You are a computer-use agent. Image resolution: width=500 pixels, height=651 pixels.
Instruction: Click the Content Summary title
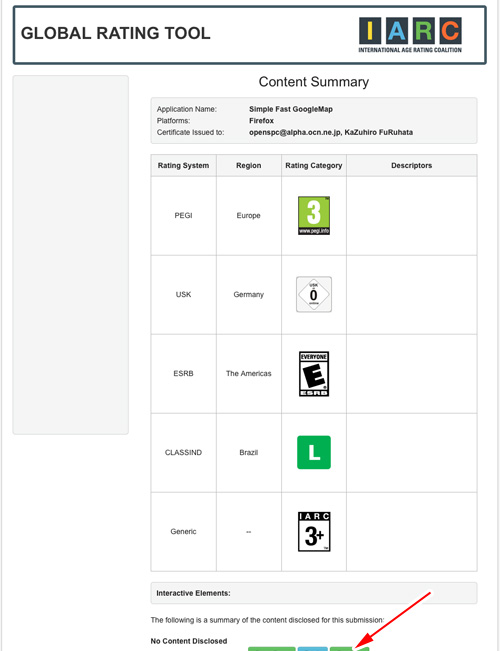[x=314, y=82]
